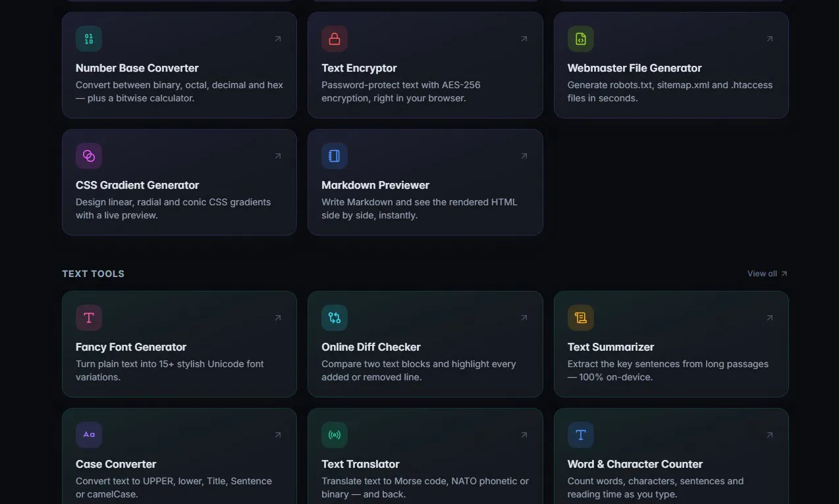The width and height of the screenshot is (839, 504).
Task: Click the Text Encryptor red lock icon
Action: (x=335, y=39)
